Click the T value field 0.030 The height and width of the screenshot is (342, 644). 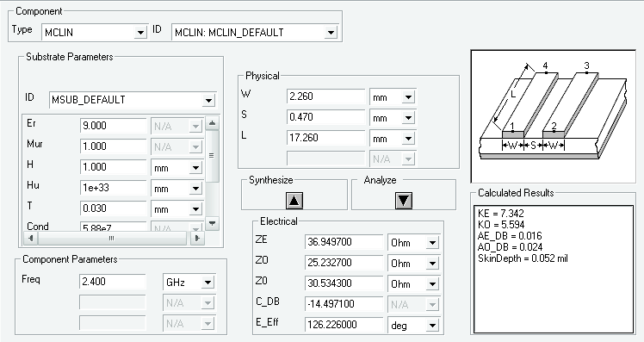114,208
